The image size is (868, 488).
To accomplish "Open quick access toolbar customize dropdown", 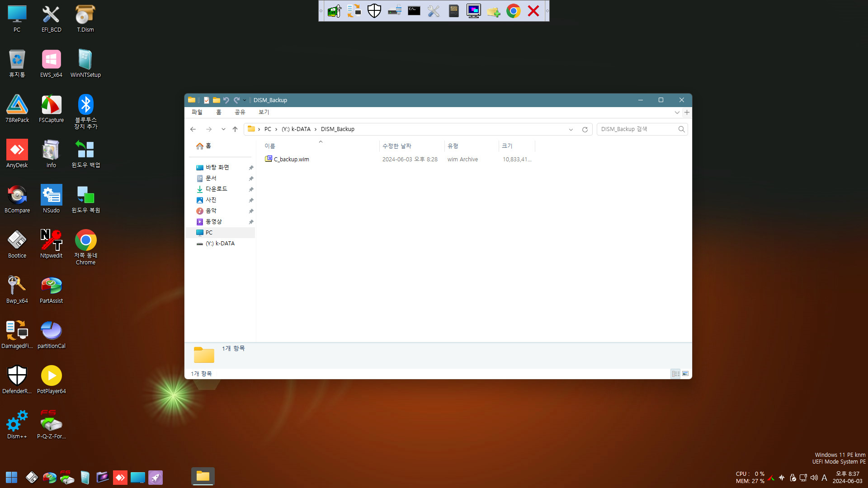I will click(245, 100).
